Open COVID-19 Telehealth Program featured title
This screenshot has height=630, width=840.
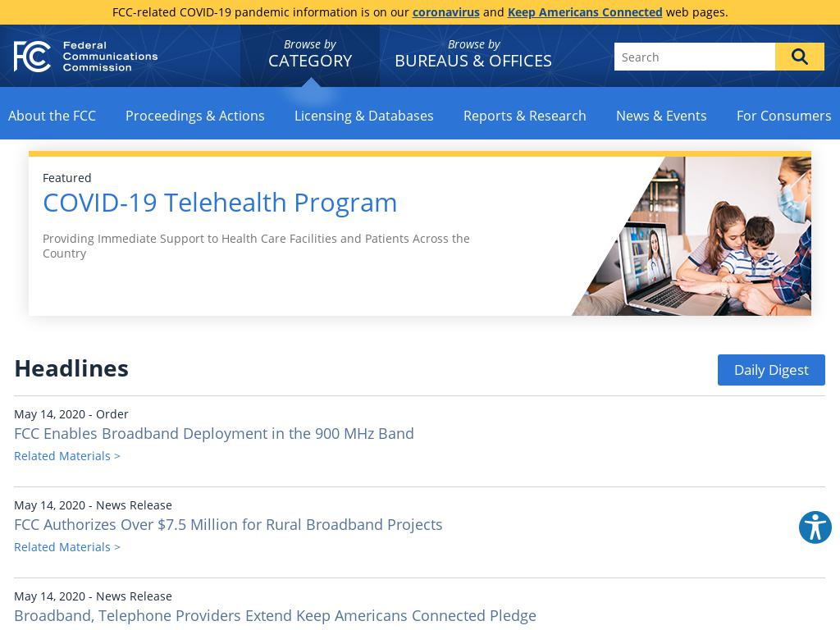tap(220, 203)
